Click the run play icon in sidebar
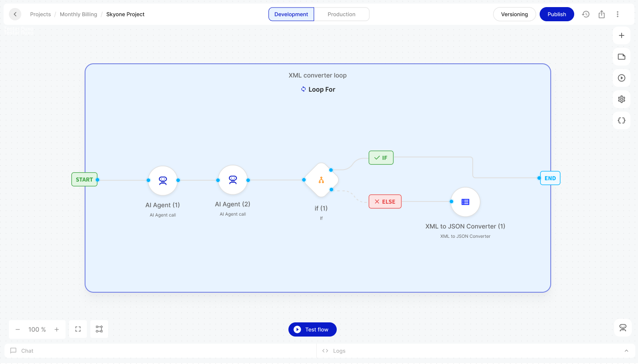 [x=622, y=78]
